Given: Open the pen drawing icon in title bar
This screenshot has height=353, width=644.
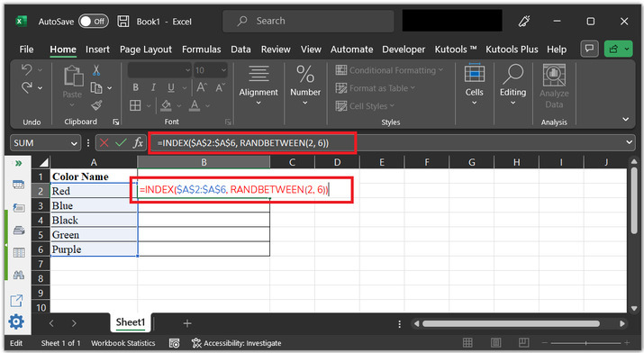Looking at the screenshot, I should [524, 21].
